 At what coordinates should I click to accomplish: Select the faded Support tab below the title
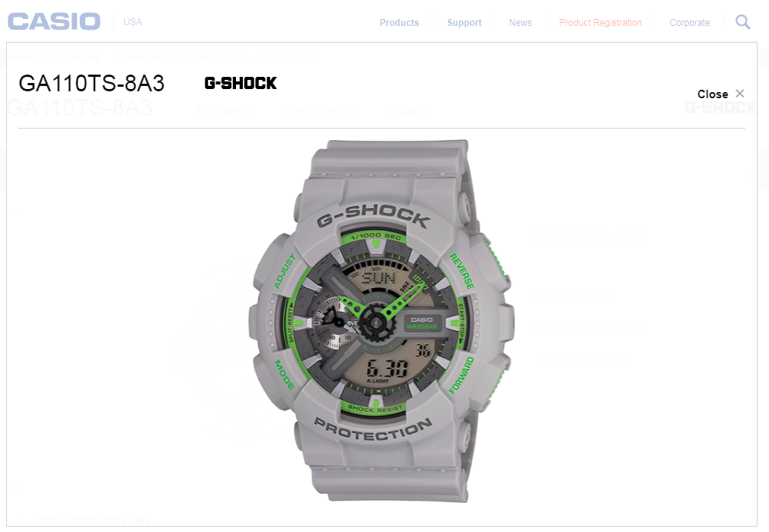point(410,110)
